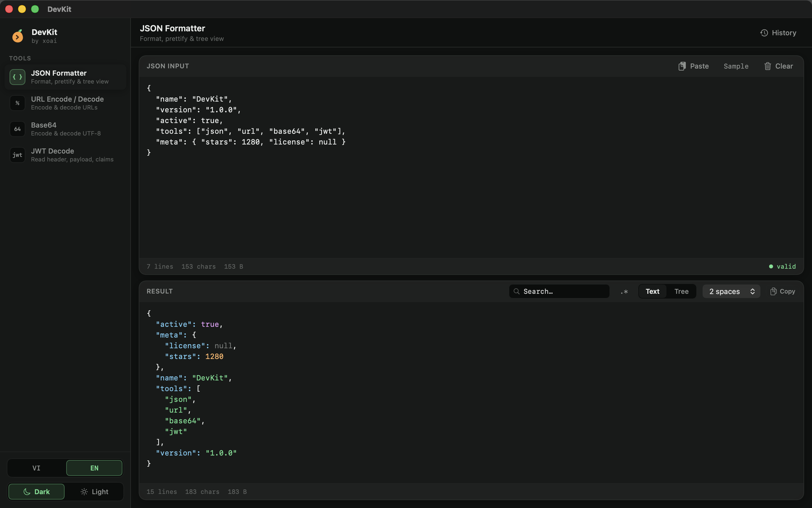Click the History clock icon

764,33
